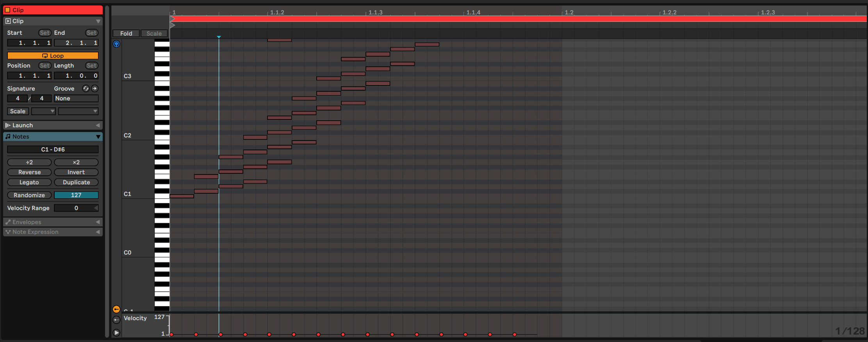Enable the Fold button
The width and height of the screenshot is (868, 342).
point(126,34)
